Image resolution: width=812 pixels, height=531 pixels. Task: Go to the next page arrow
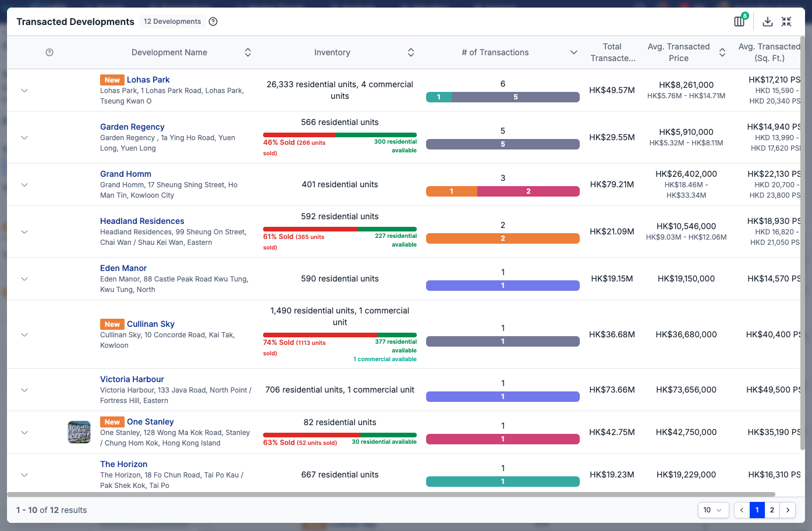(x=788, y=510)
